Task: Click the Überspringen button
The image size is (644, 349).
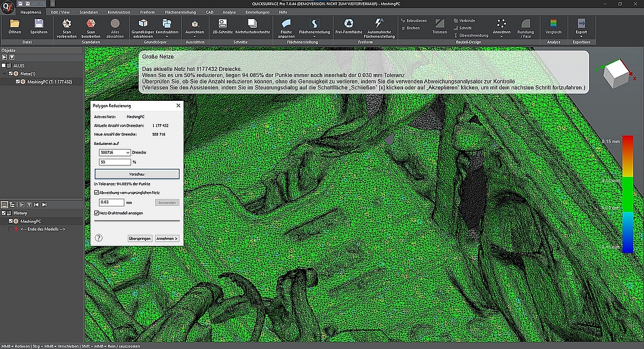Action: point(140,238)
